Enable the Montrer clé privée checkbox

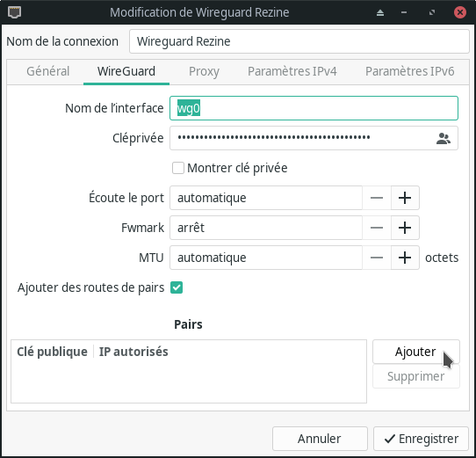[x=178, y=168]
